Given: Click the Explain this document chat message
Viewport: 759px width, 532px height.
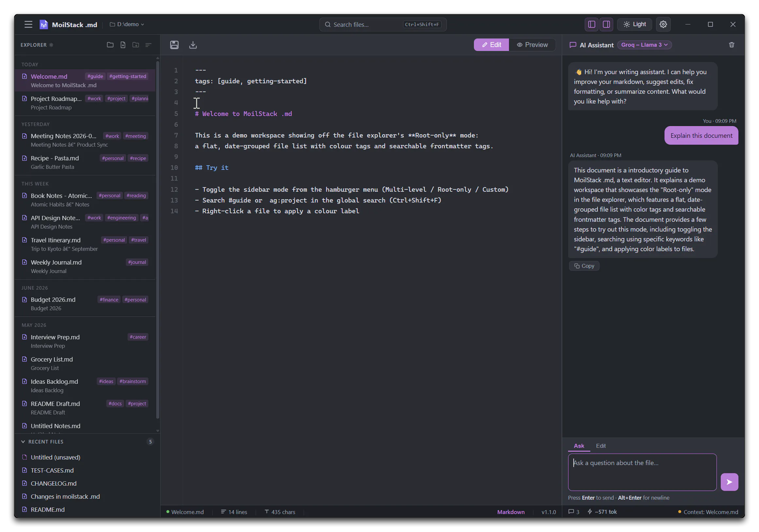Looking at the screenshot, I should pos(701,136).
